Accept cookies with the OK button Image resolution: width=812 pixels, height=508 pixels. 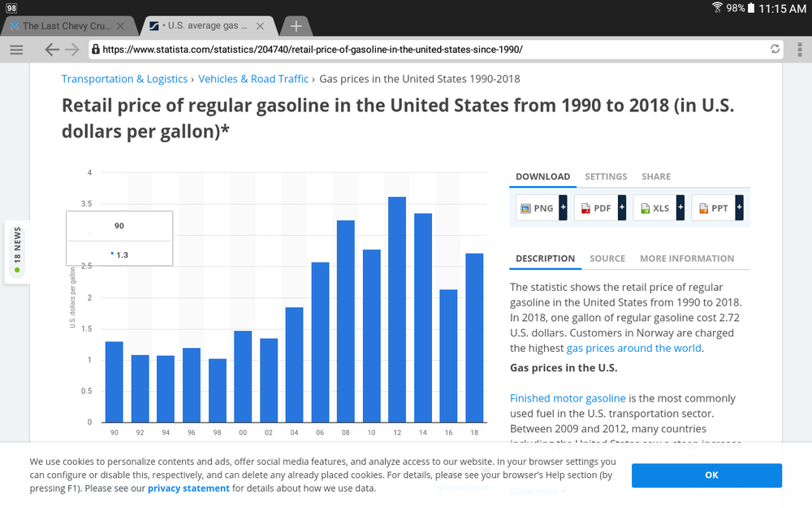pos(706,475)
